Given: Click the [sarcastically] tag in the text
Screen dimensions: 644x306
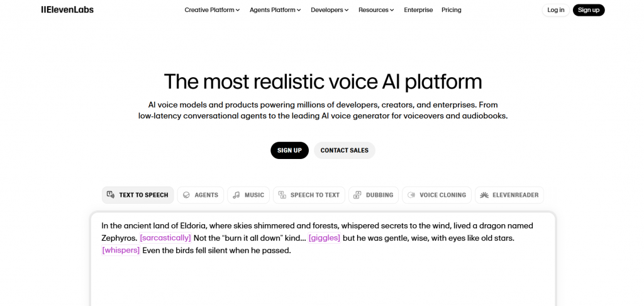Looking at the screenshot, I should pyautogui.click(x=165, y=238).
